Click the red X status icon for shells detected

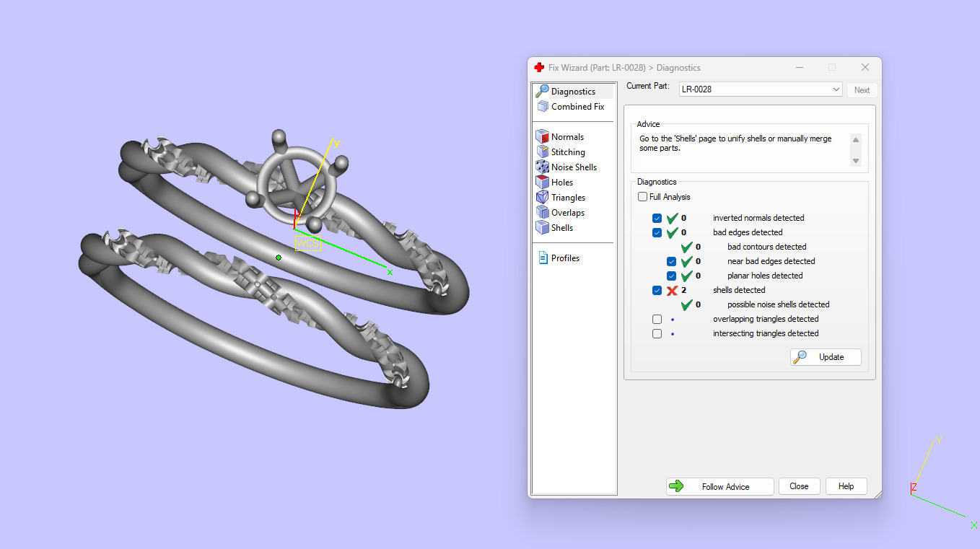click(x=672, y=290)
